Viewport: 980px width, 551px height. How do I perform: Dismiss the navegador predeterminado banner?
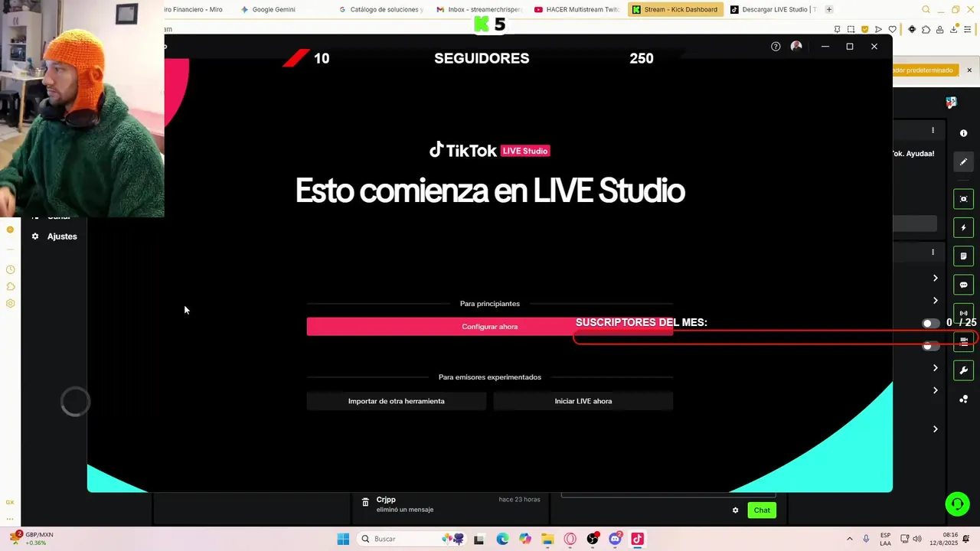pyautogui.click(x=969, y=70)
